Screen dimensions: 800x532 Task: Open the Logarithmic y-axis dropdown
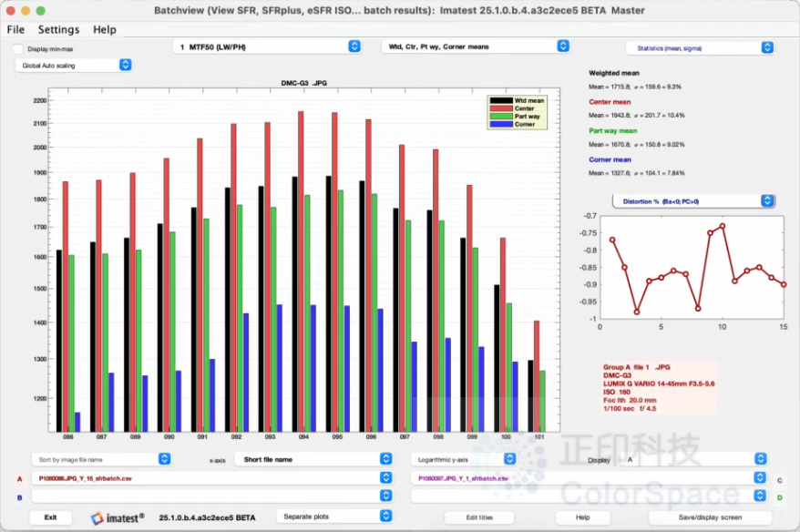464,459
